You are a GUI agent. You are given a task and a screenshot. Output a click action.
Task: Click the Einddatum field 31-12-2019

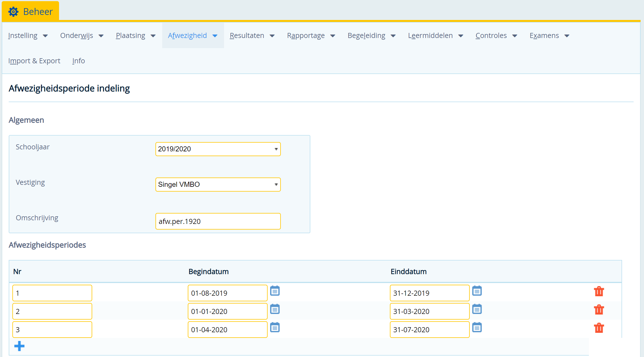pos(430,293)
